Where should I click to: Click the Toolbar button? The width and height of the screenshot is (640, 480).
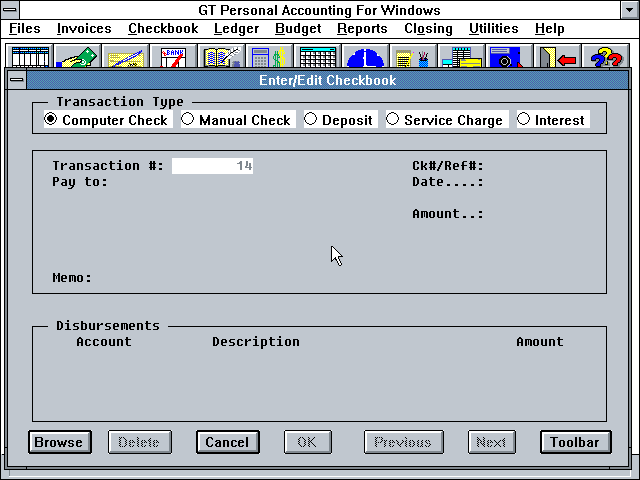pos(576,442)
